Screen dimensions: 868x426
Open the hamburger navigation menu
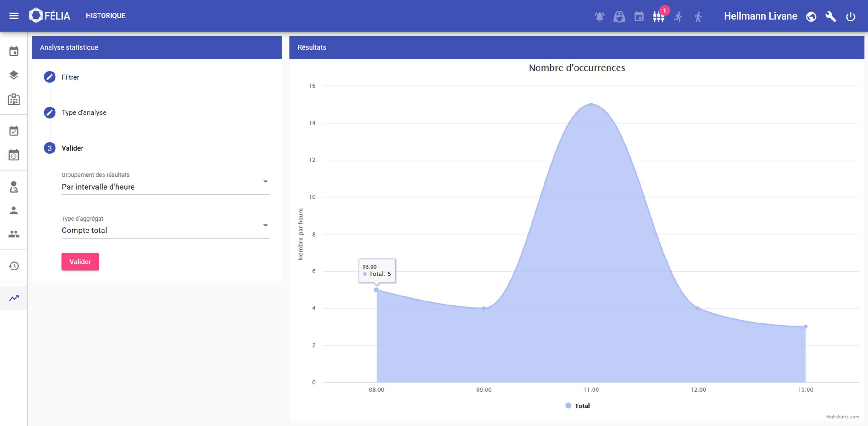point(13,16)
